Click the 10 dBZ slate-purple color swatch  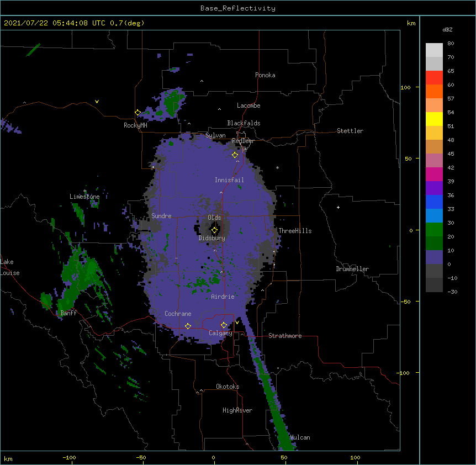pos(434,257)
